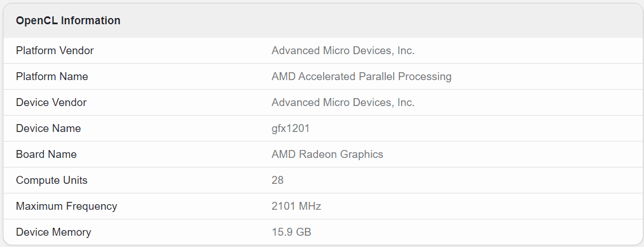The width and height of the screenshot is (644, 247).
Task: Click the Maximum Frequency label
Action: coord(66,206)
